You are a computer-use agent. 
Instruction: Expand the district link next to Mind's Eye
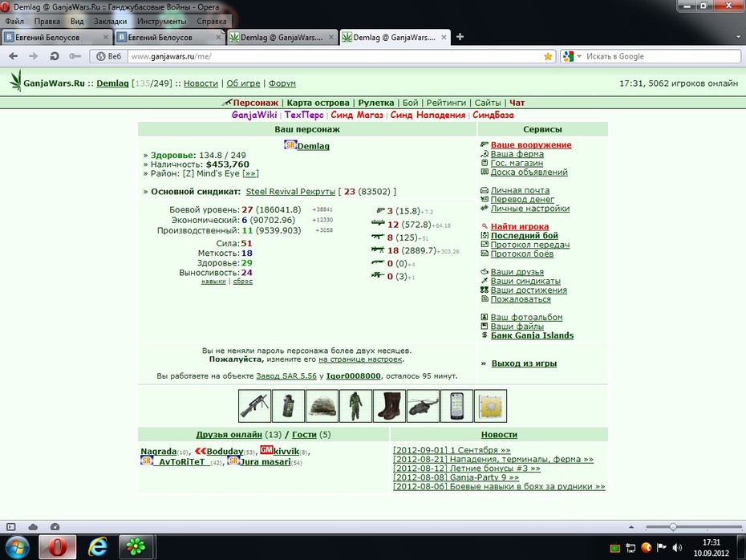[x=251, y=173]
